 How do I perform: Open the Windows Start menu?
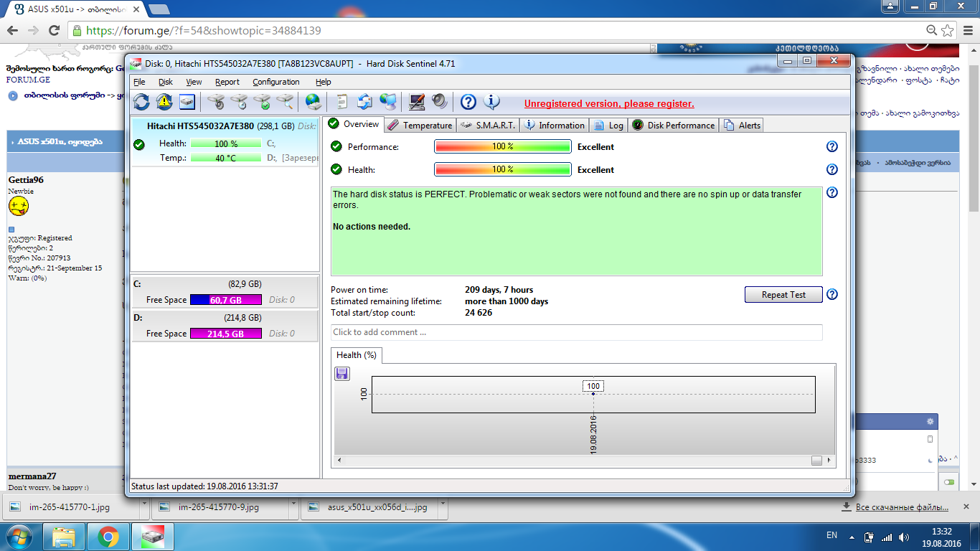[x=19, y=536]
